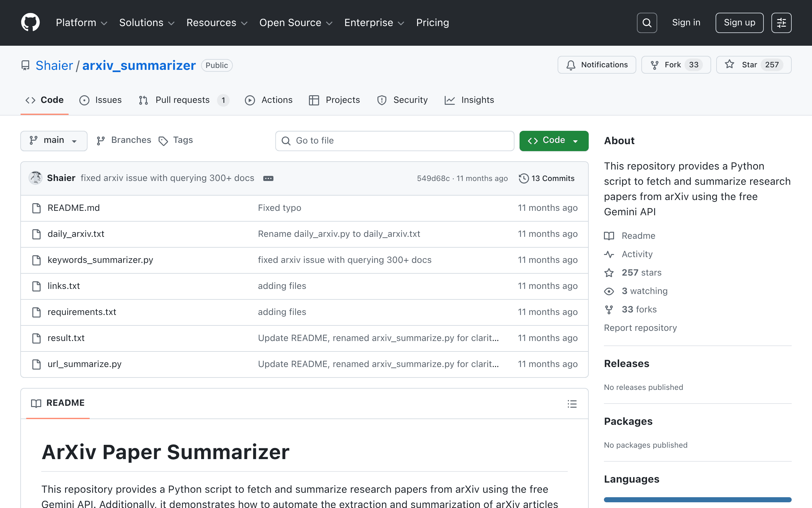Expand the commit message ellipsis button

tap(268, 178)
